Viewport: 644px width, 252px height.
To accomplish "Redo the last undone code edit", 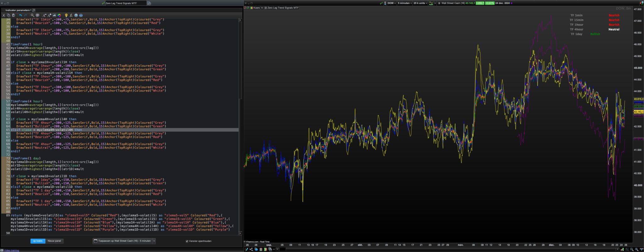I will tap(25, 15).
